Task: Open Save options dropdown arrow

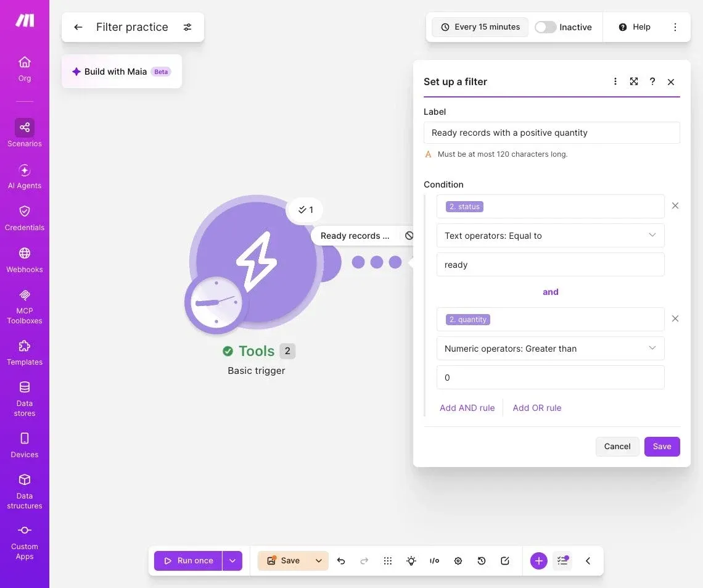Action: (319, 561)
